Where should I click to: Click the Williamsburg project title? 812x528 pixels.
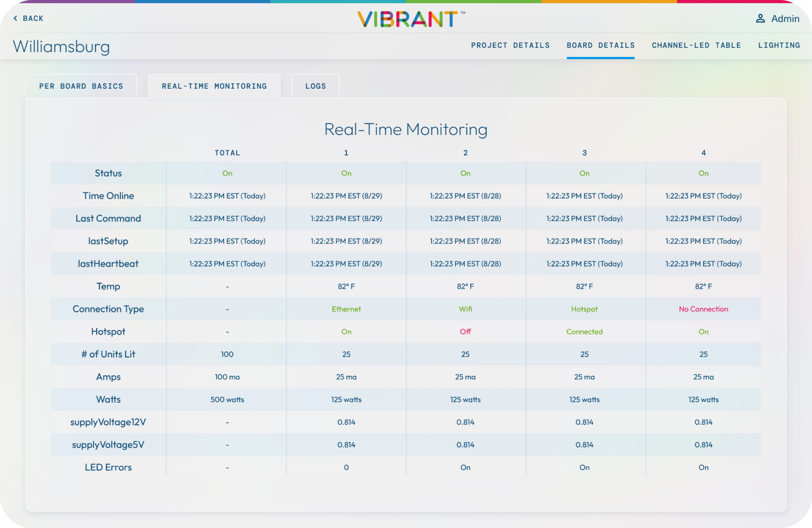pyautogui.click(x=61, y=47)
